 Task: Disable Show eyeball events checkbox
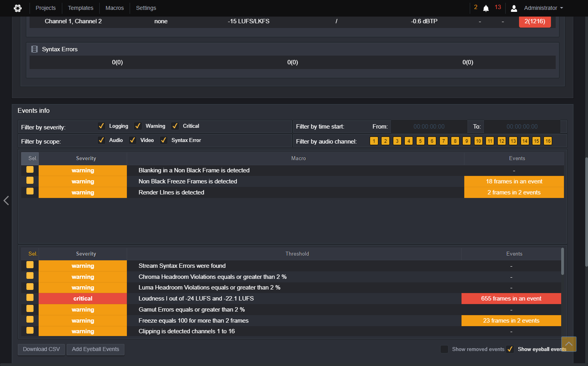click(510, 349)
